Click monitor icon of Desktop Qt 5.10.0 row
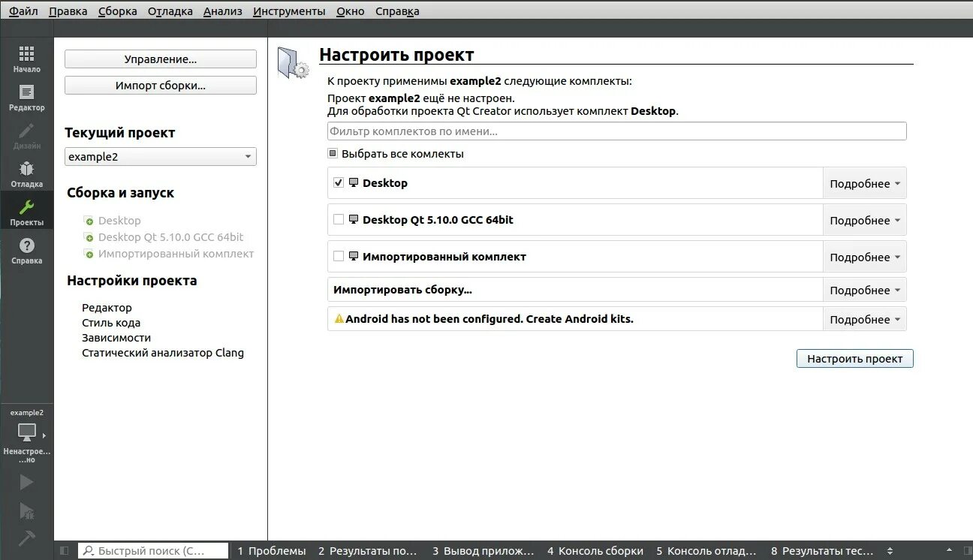 pyautogui.click(x=354, y=219)
